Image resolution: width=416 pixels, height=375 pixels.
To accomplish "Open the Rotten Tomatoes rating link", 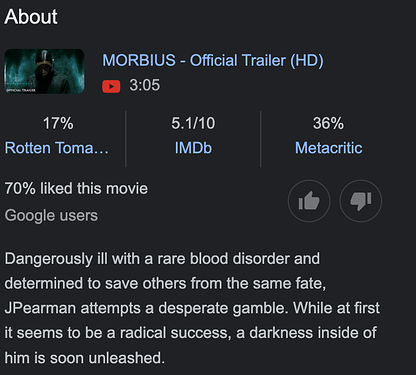I will pyautogui.click(x=57, y=148).
